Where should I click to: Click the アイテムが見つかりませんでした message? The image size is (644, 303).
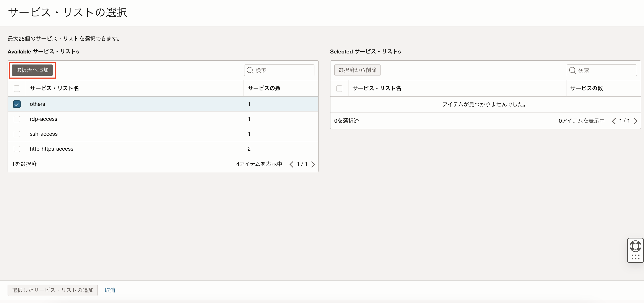click(485, 104)
